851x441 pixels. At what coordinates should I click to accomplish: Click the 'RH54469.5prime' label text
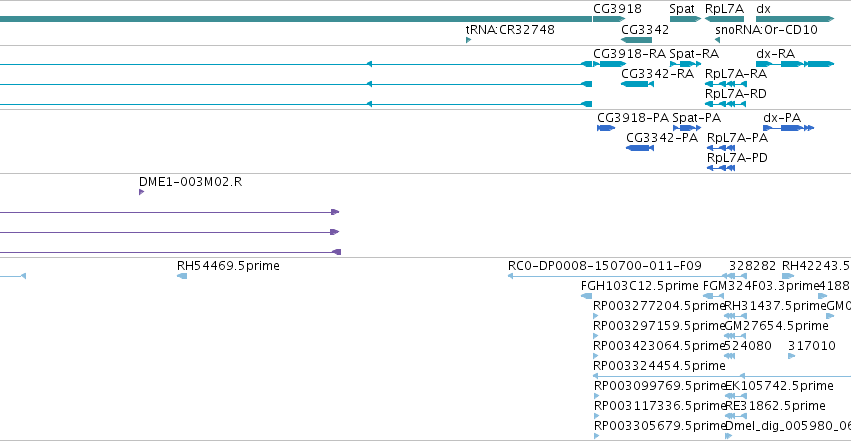(x=228, y=266)
